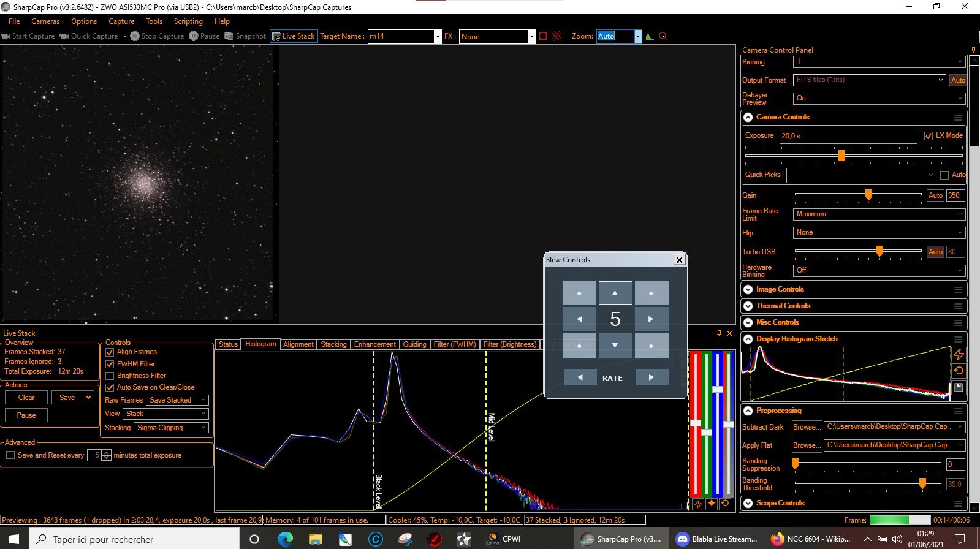Click the red magnifier icon beside Zoom
The height and width of the screenshot is (549, 980).
point(663,36)
